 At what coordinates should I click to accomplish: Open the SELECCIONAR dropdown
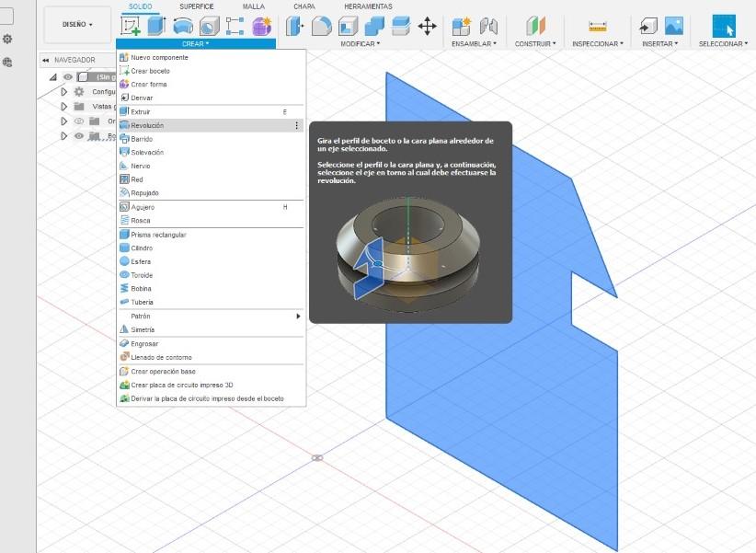pos(723,43)
